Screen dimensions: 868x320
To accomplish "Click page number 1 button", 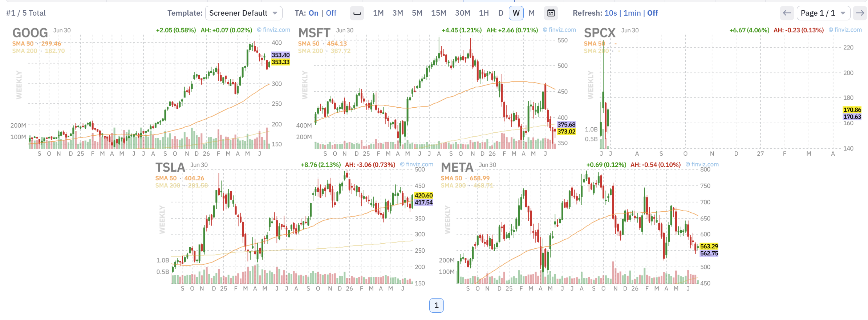I will [x=436, y=305].
